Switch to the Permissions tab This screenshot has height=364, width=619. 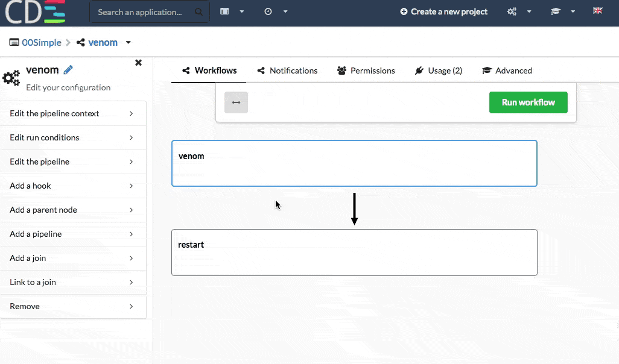(x=366, y=71)
